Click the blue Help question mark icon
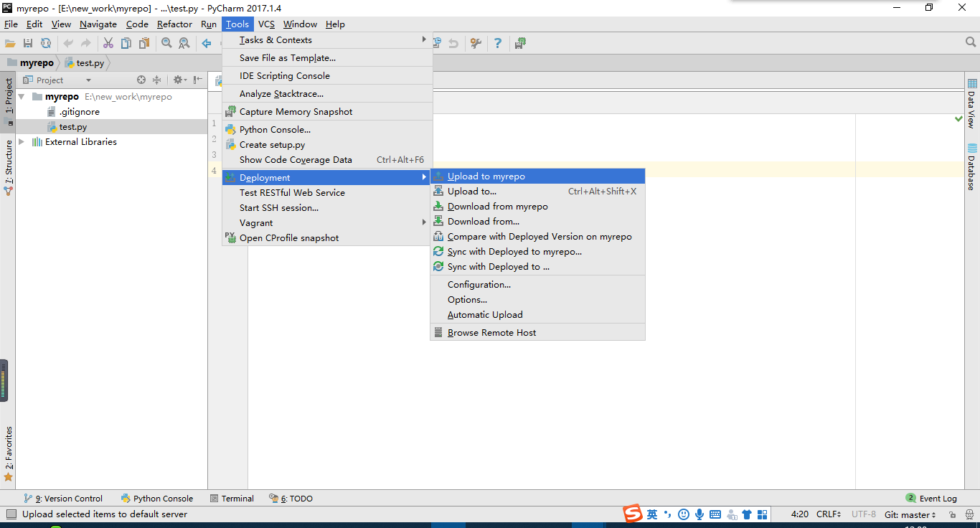 498,44
